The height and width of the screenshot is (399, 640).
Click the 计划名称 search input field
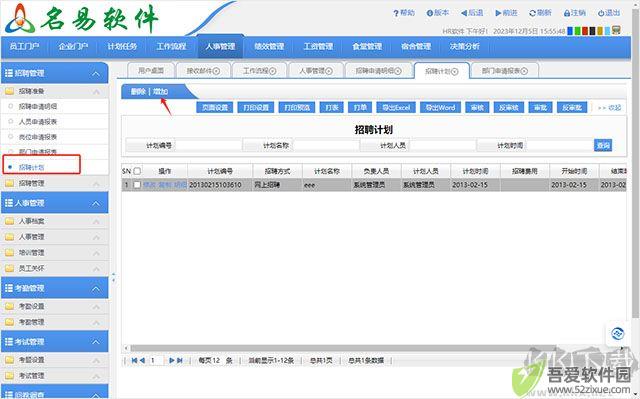(x=326, y=145)
